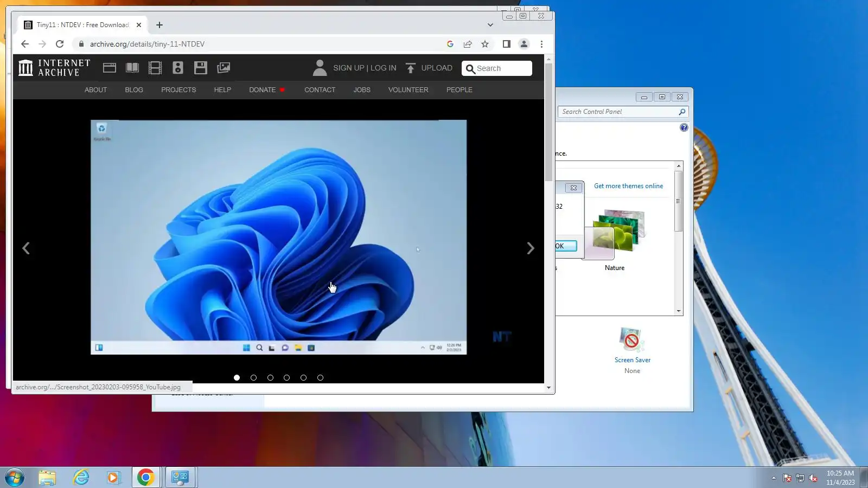Click the themes list scroll-up arrow
This screenshot has height=488, width=868.
pyautogui.click(x=679, y=165)
